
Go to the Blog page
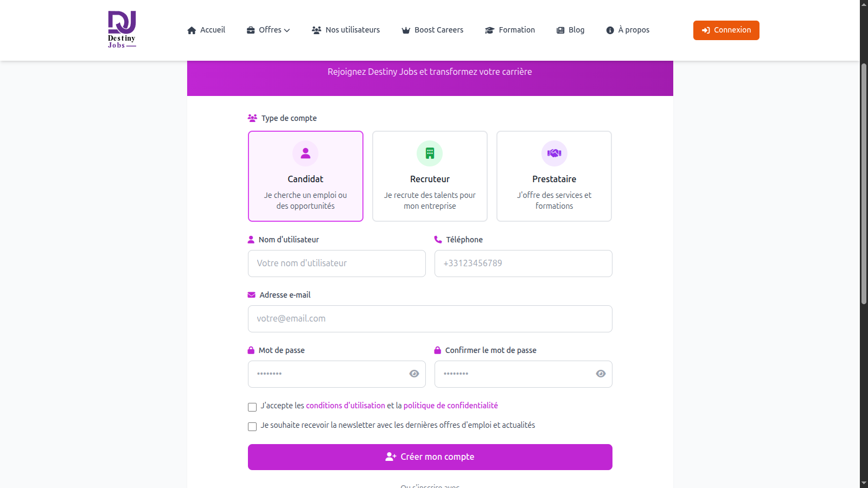coord(571,30)
